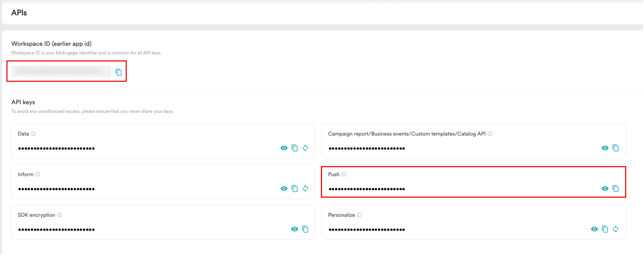Open info tooltip next to SDK encryption
This screenshot has height=271, width=644.
(x=60, y=215)
